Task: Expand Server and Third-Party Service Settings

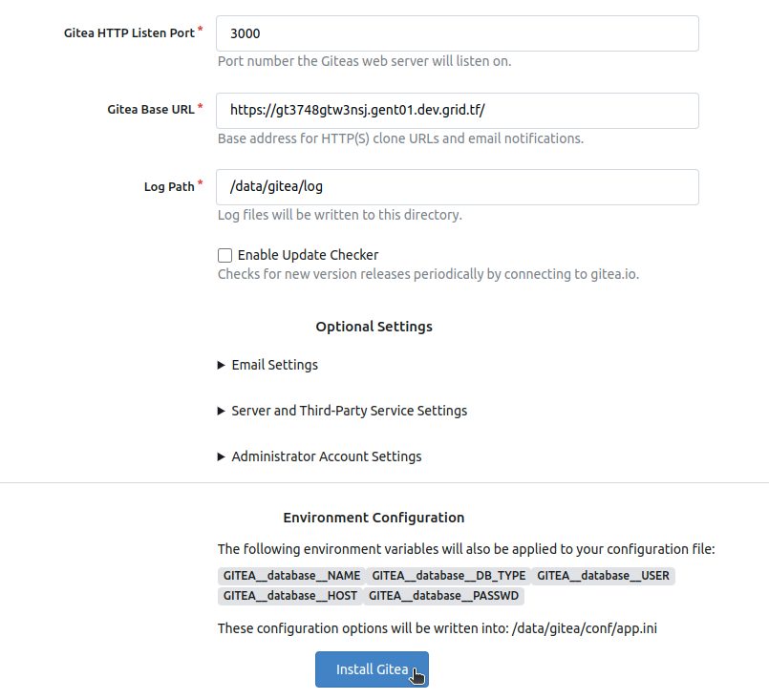Action: (349, 411)
